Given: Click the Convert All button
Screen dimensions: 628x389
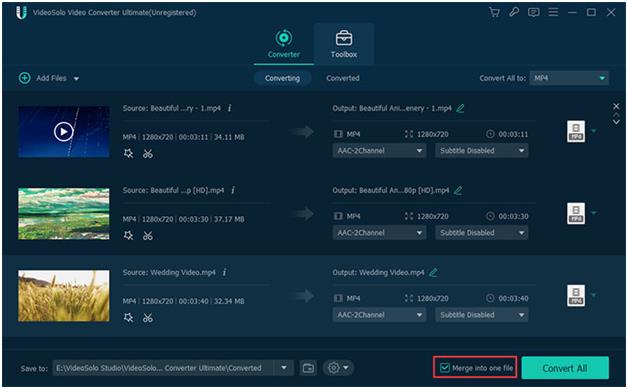Looking at the screenshot, I should point(565,368).
